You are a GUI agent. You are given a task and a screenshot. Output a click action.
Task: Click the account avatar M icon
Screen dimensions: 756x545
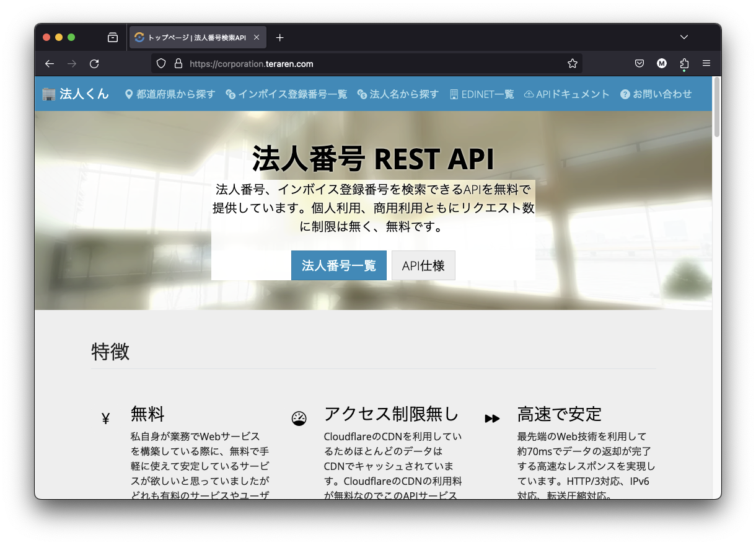pos(662,63)
